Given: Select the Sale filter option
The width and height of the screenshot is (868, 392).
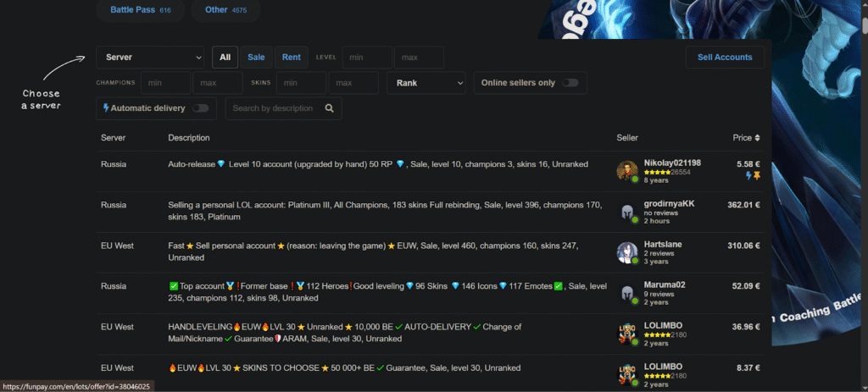Looking at the screenshot, I should (x=255, y=58).
